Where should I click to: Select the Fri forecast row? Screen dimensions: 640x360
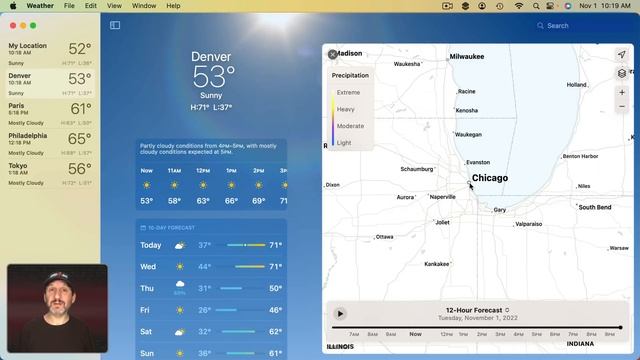point(211,310)
